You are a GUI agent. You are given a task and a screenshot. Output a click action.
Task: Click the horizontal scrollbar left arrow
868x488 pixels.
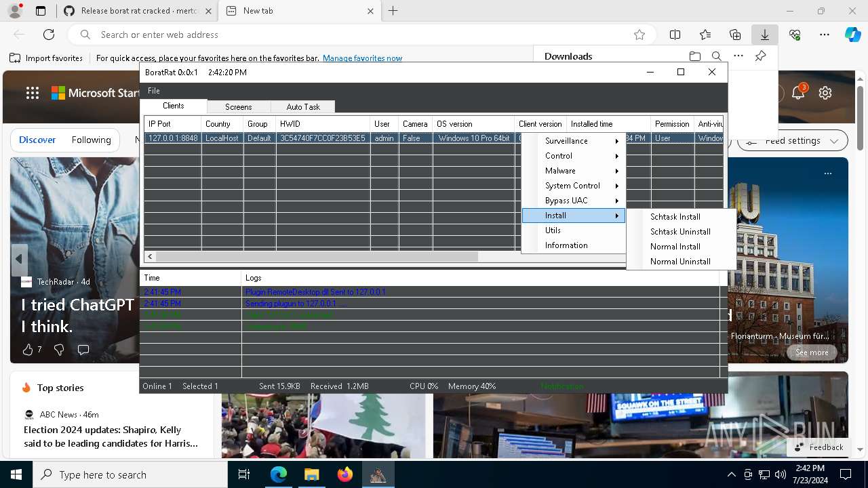pos(150,257)
